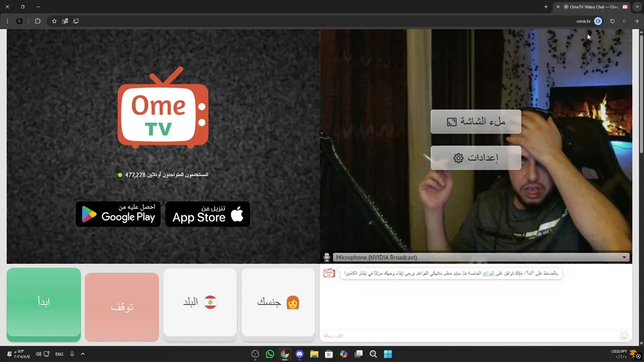The image size is (644, 362).
Task: Open Copilot from the taskbar
Action: coord(344,354)
